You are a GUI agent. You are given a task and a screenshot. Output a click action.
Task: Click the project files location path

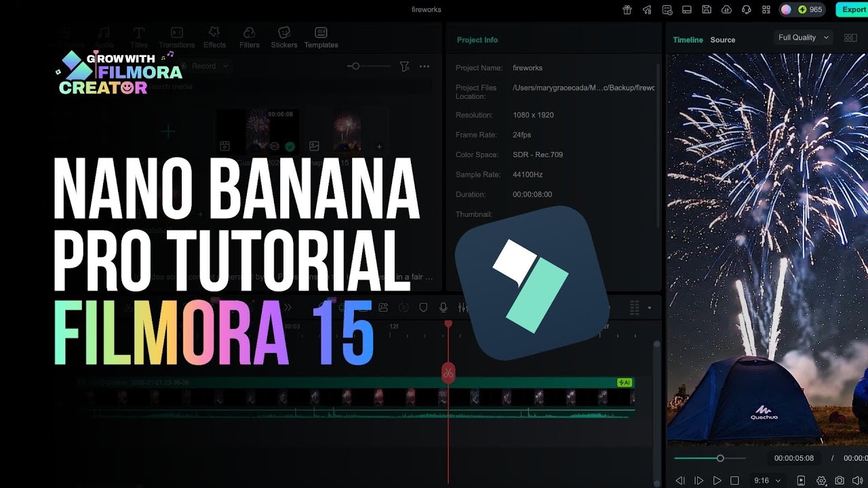[584, 87]
